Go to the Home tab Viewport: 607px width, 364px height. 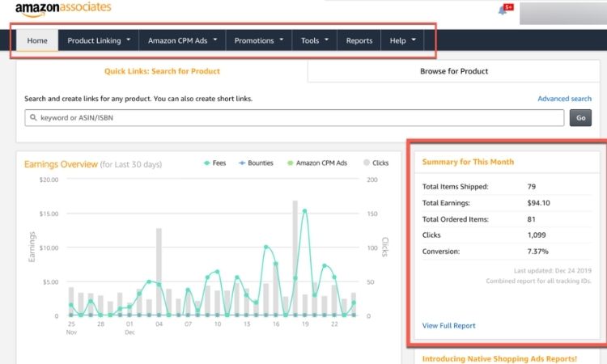[x=37, y=40]
